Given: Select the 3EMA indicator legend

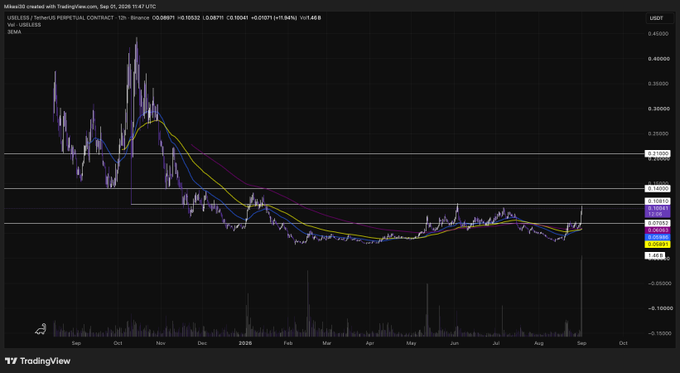Looking at the screenshot, I should click(x=14, y=32).
